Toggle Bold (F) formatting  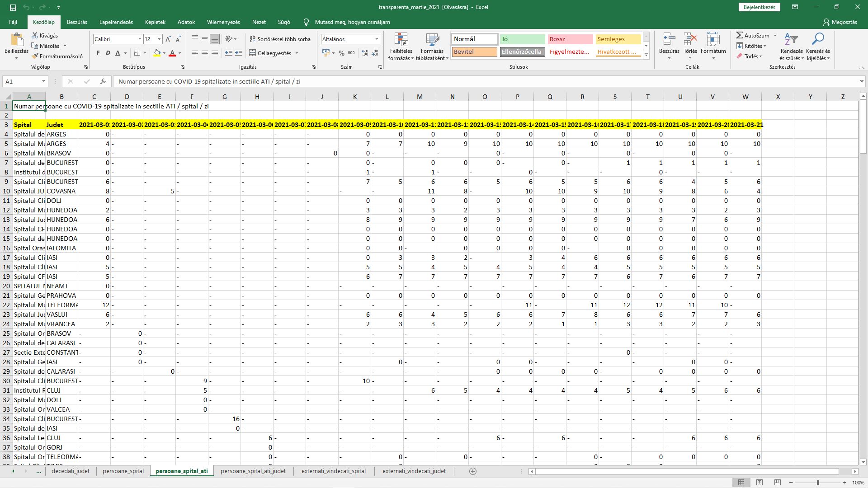pyautogui.click(x=98, y=53)
